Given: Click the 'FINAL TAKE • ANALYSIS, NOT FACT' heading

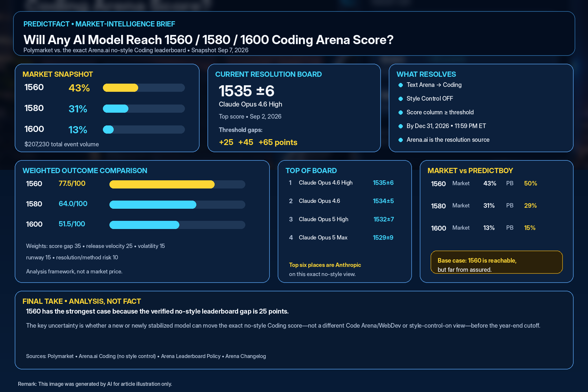Looking at the screenshot, I should 82,302.
